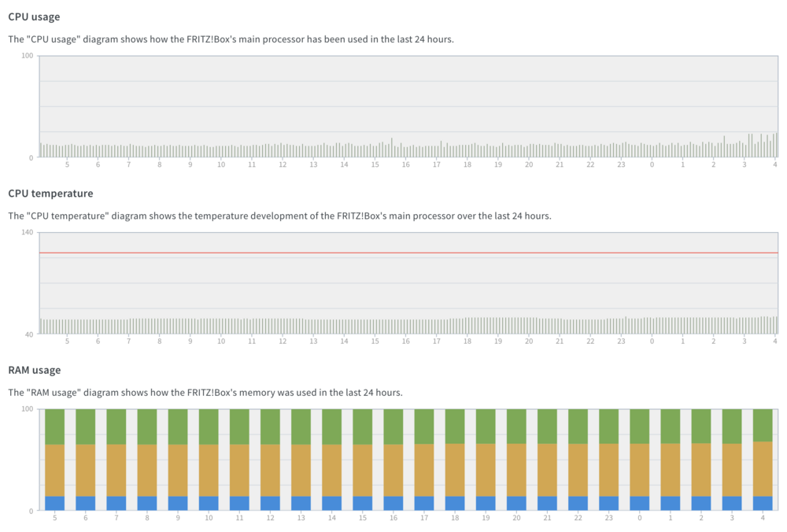
Task: Click the 140 label on temperature axis
Action: 27,232
